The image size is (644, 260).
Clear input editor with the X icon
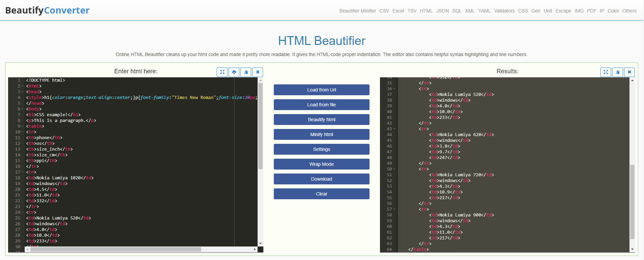point(258,72)
